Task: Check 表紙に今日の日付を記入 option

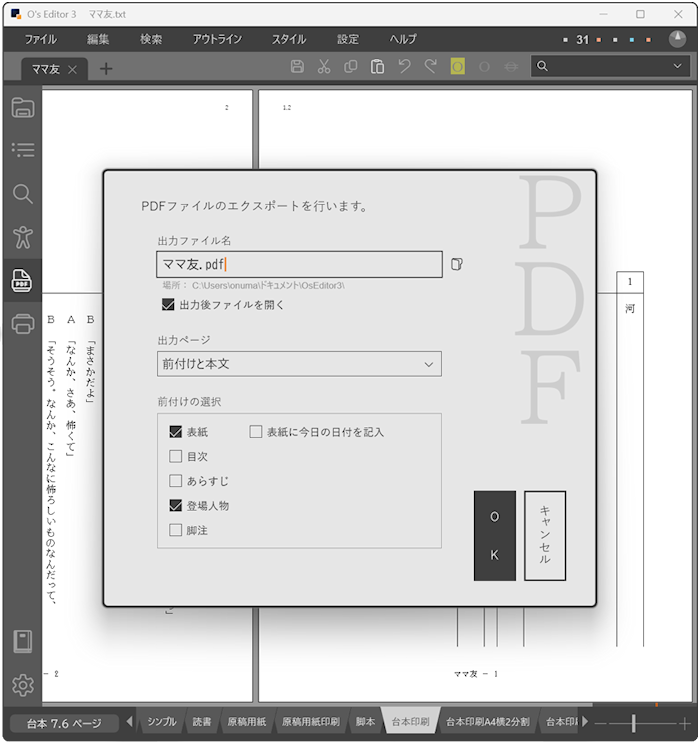Action: (x=256, y=432)
